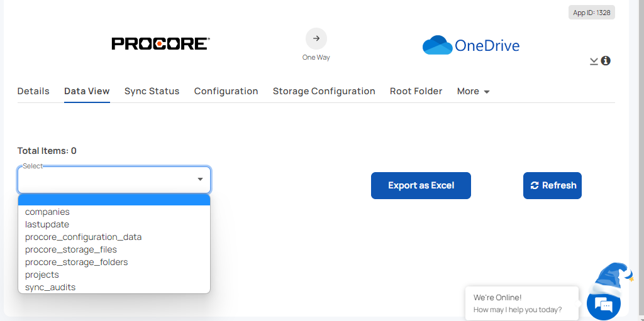The image size is (644, 321).
Task: Click the Refresh button
Action: (552, 185)
